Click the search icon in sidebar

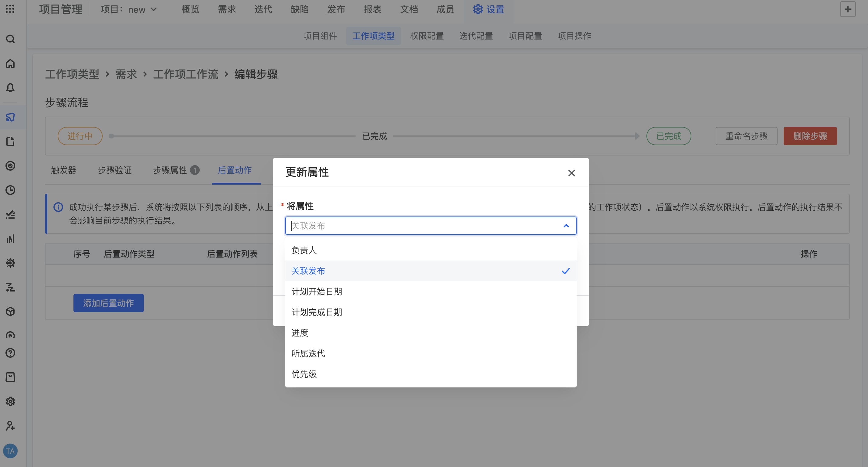click(10, 39)
